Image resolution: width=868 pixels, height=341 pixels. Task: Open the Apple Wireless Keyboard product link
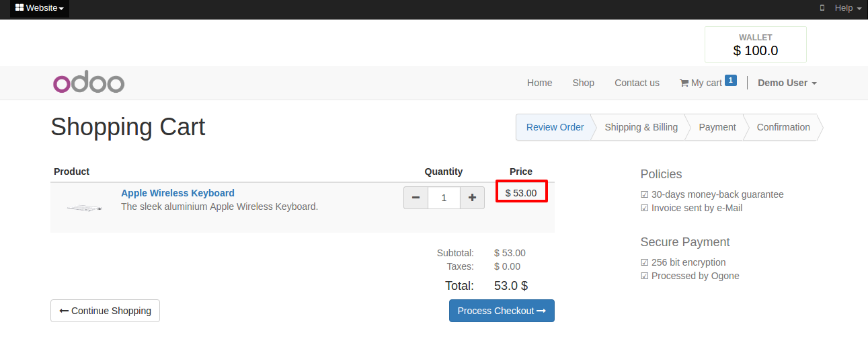177,193
